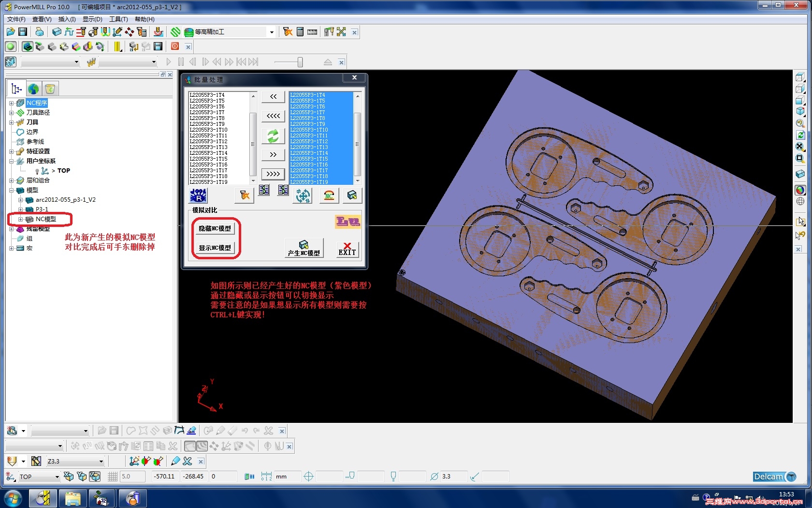Select L22055P3-1T15 in right highlighted list
This screenshot has width=812, height=508.
click(309, 159)
